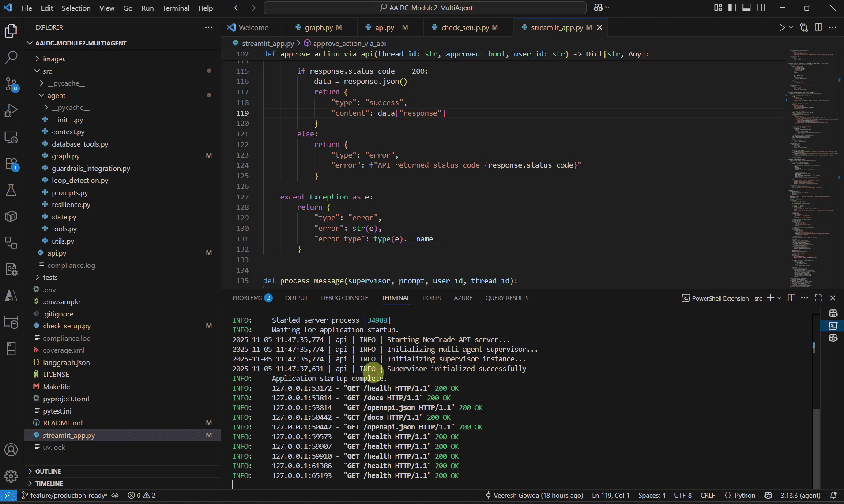844x504 pixels.
Task: Click the Run Python File play button
Action: 782,27
